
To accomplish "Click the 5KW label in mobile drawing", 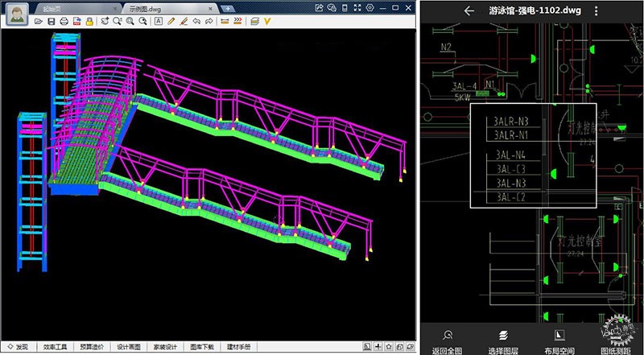I will click(462, 97).
